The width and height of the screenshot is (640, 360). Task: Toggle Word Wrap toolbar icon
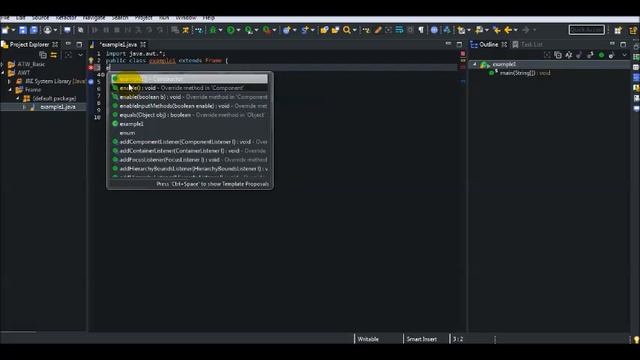click(399, 30)
